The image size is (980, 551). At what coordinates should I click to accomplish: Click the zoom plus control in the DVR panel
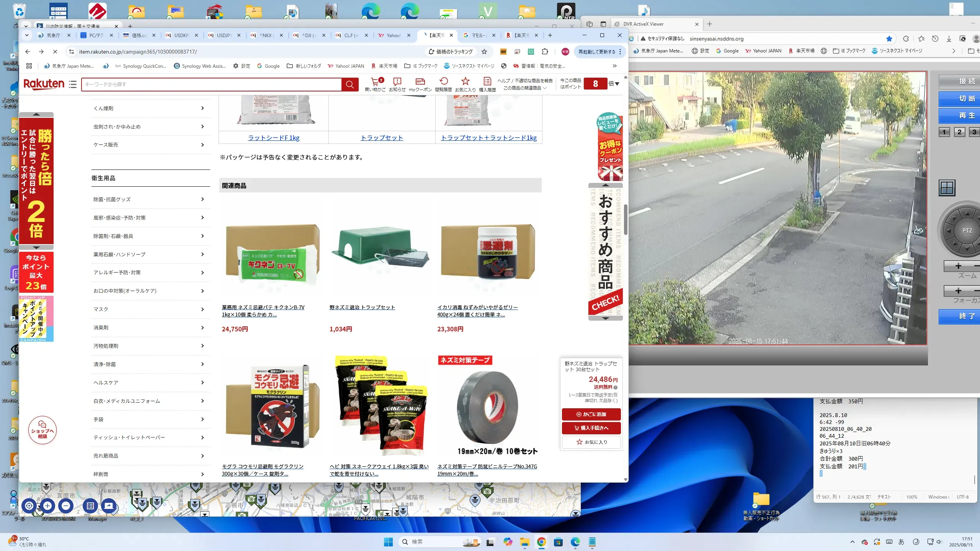click(x=958, y=266)
